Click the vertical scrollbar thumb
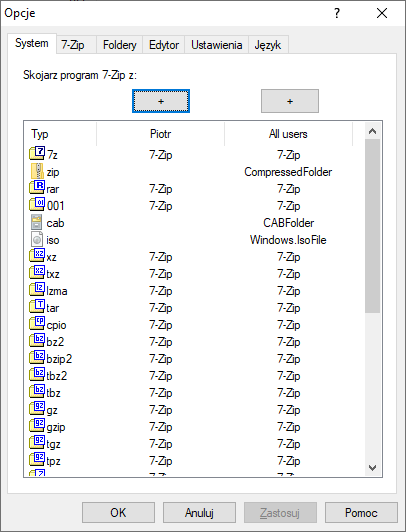Image resolution: width=406 pixels, height=532 pixels. [x=372, y=226]
